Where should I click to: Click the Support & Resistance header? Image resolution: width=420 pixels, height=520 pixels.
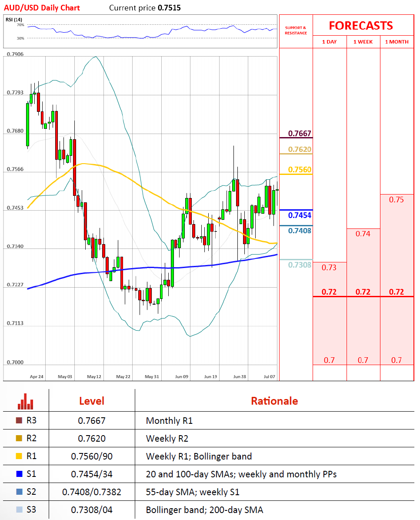point(296,30)
